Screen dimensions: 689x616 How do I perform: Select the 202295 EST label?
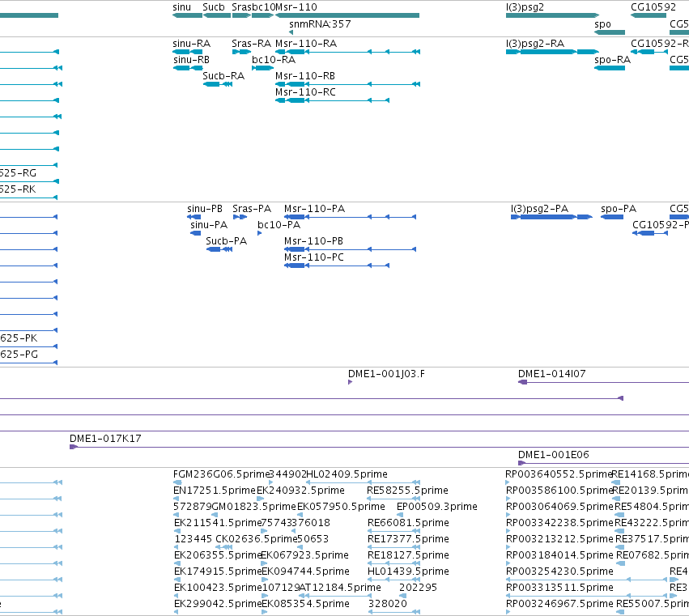point(418,588)
